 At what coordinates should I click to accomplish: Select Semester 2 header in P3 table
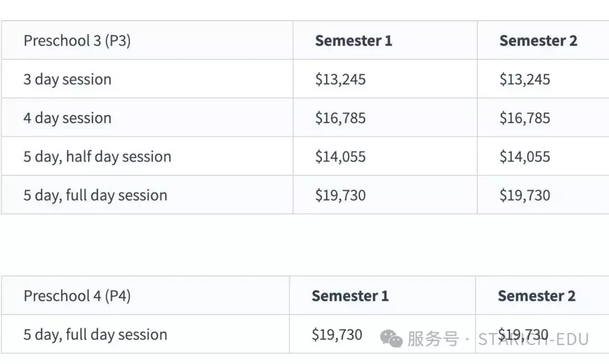coord(538,41)
